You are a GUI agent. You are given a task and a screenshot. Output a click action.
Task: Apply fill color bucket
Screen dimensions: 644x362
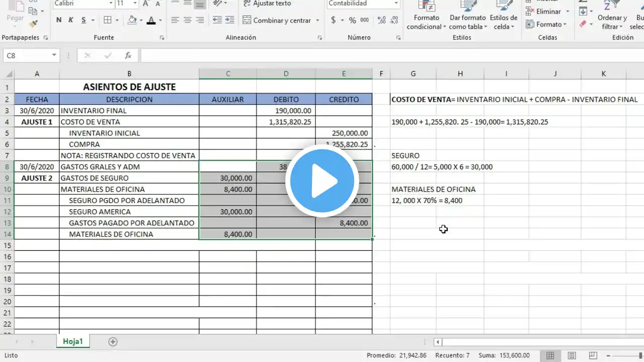[x=132, y=20]
